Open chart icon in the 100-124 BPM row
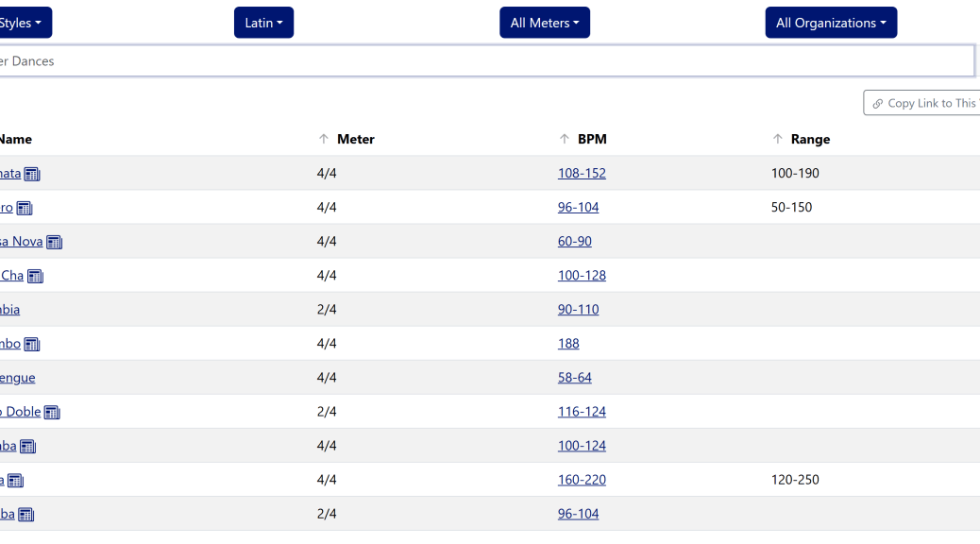980x544 pixels. click(27, 447)
